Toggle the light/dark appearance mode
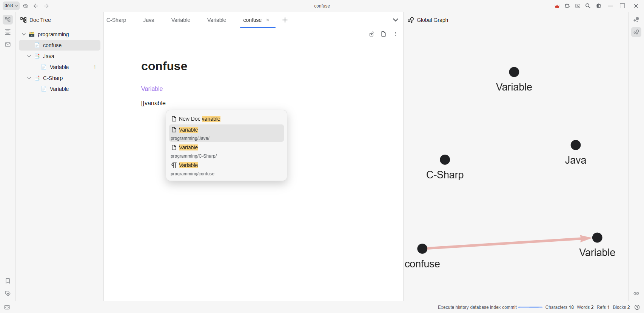This screenshot has width=644, height=313. pos(599,6)
